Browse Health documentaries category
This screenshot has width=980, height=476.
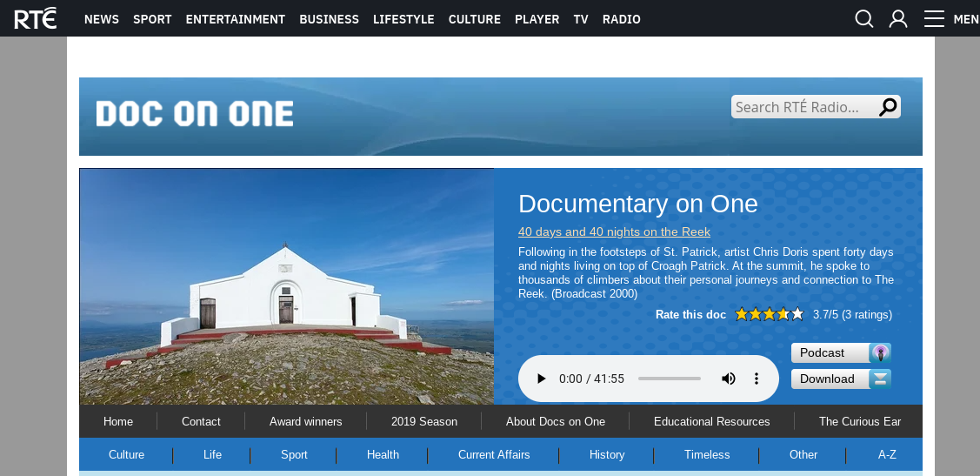[x=383, y=455]
